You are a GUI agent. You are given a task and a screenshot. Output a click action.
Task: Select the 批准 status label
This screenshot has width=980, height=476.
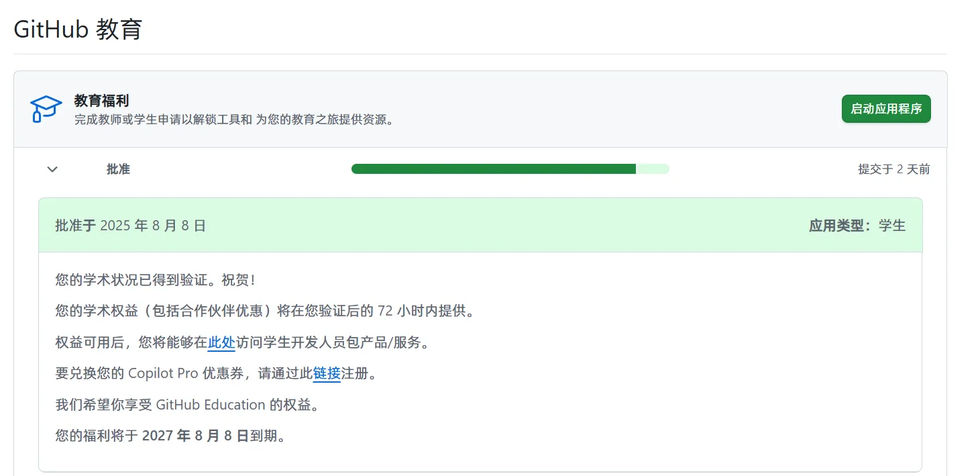118,169
